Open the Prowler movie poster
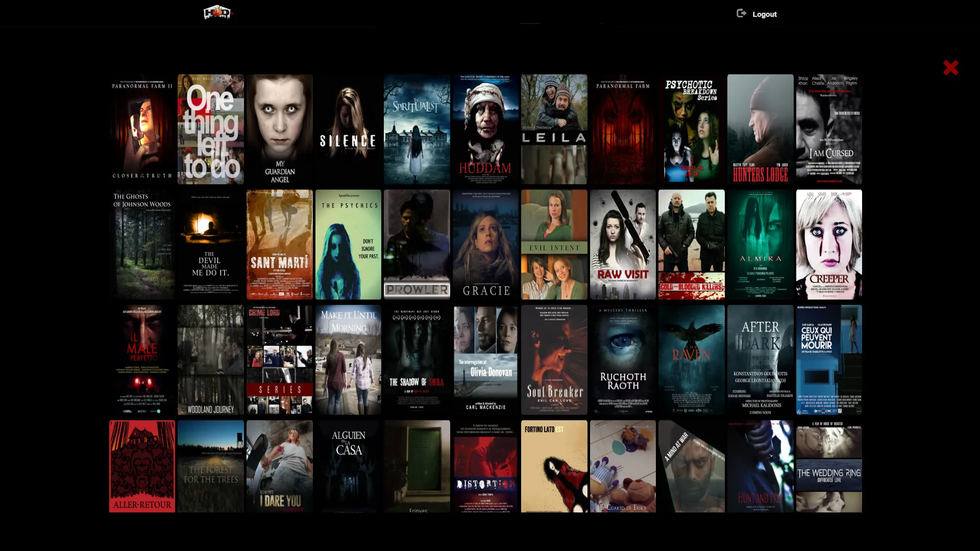The width and height of the screenshot is (980, 551). tap(417, 244)
